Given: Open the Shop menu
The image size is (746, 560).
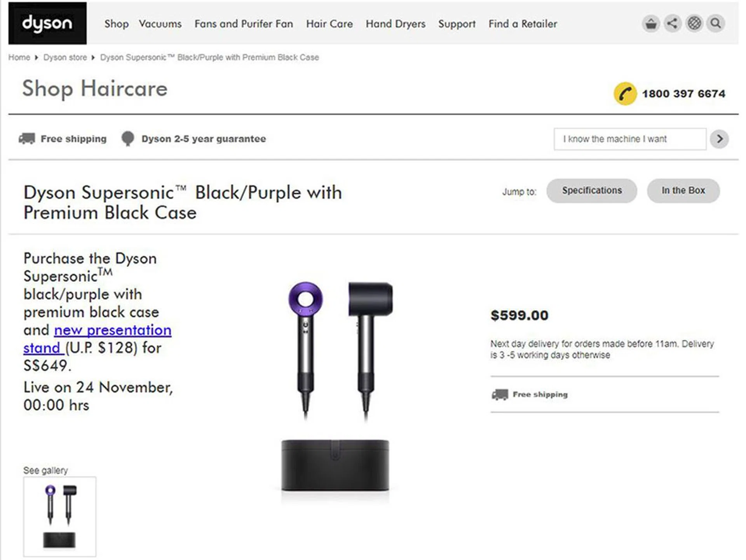Looking at the screenshot, I should pos(116,24).
